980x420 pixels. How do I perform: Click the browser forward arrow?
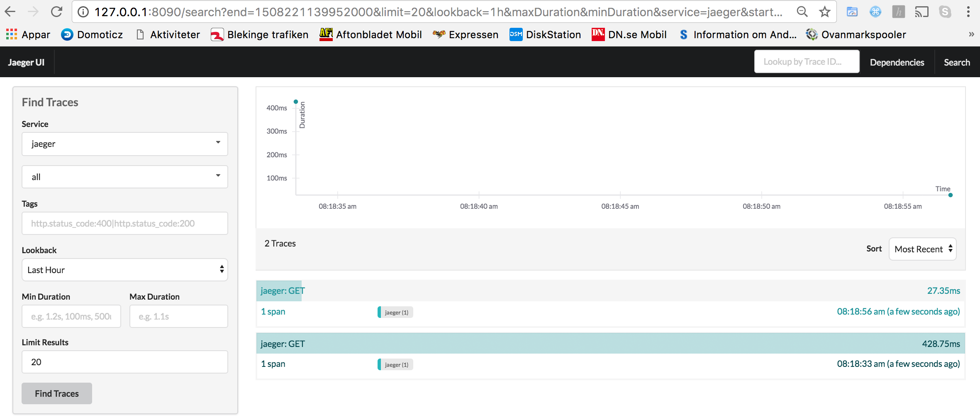(x=33, y=12)
